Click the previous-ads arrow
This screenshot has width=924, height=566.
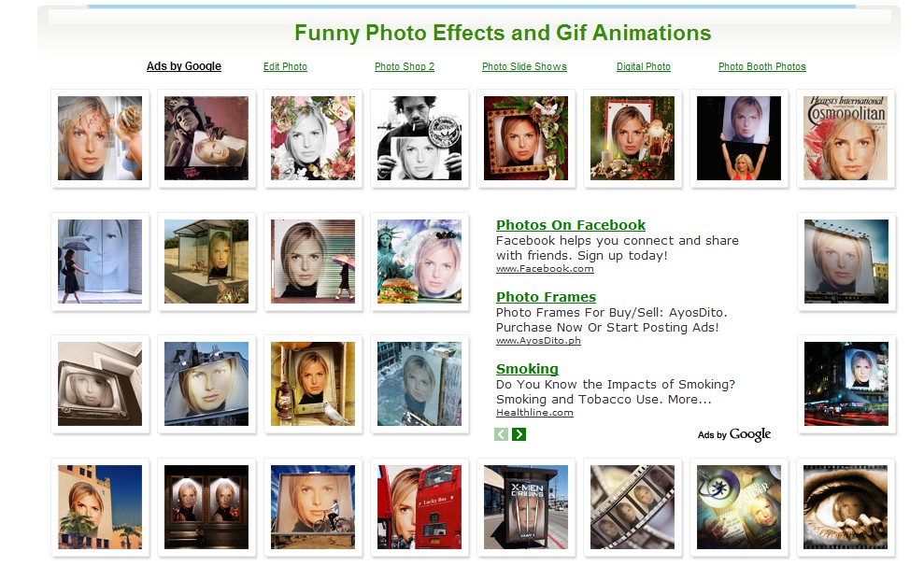(500, 433)
